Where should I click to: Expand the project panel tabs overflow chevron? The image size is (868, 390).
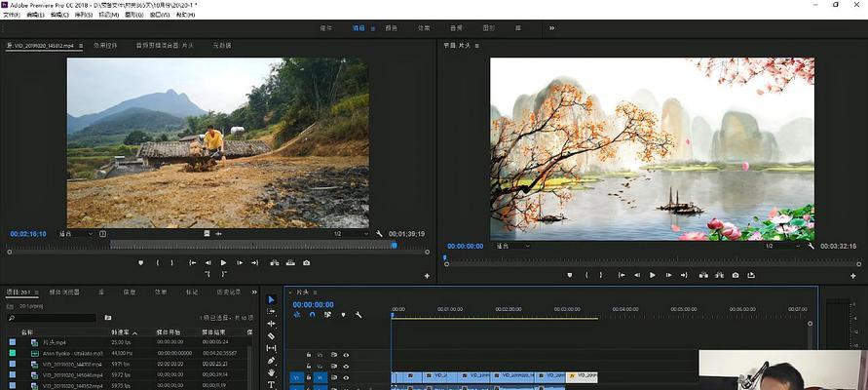(x=254, y=292)
